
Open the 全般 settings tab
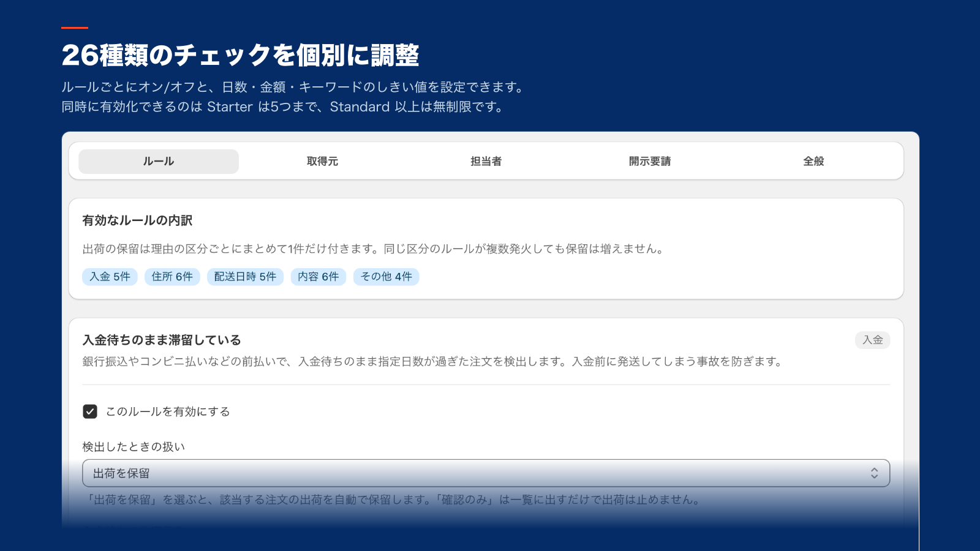pos(813,162)
